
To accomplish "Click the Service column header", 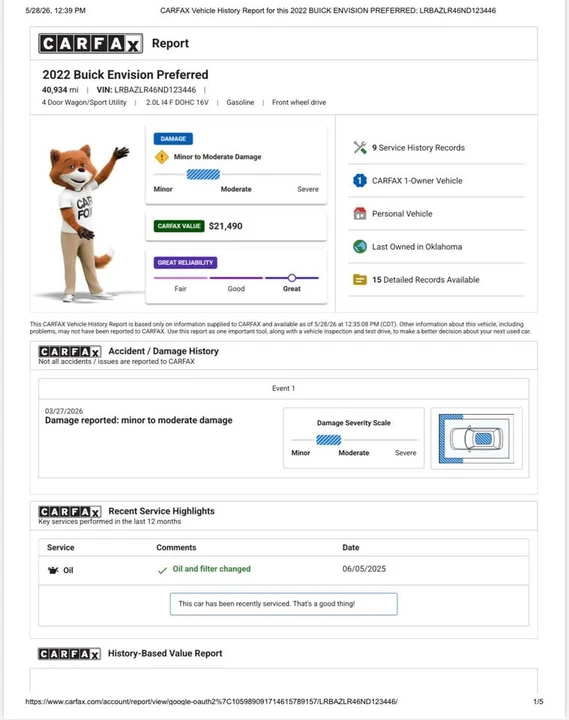I will (x=61, y=547).
